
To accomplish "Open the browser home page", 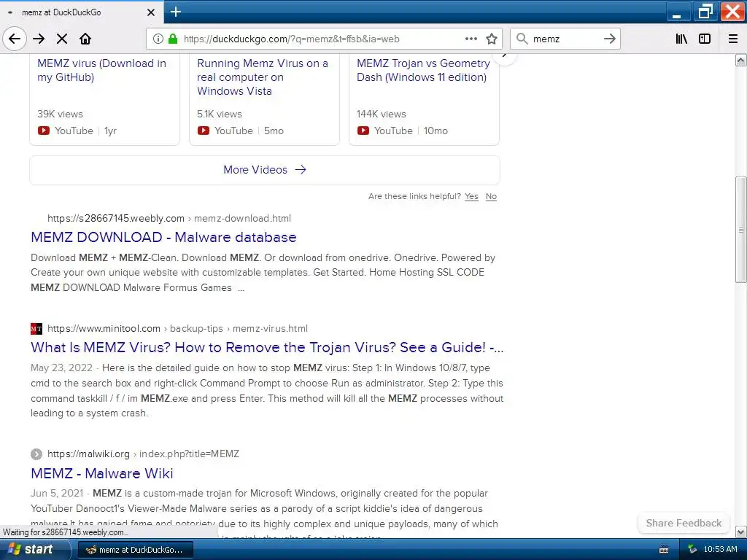I will (85, 39).
